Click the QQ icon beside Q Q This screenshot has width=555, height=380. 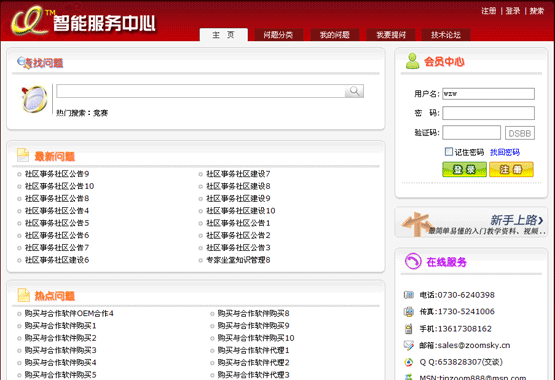pos(409,362)
